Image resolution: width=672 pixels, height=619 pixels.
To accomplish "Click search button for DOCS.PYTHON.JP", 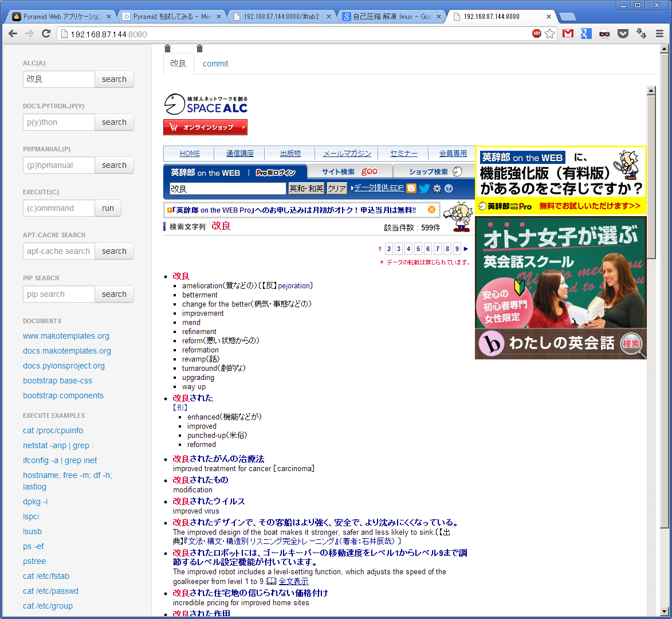I will click(114, 122).
